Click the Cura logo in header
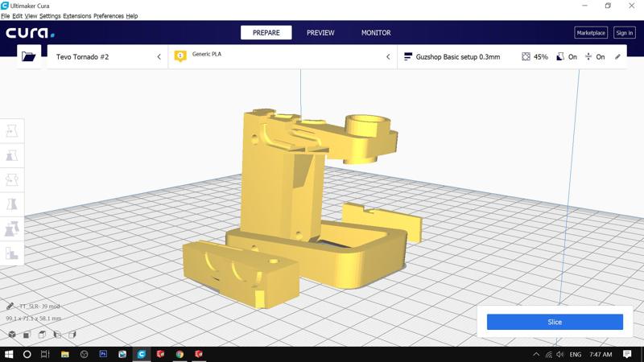Image resolution: width=644 pixels, height=362 pixels. 30,33
